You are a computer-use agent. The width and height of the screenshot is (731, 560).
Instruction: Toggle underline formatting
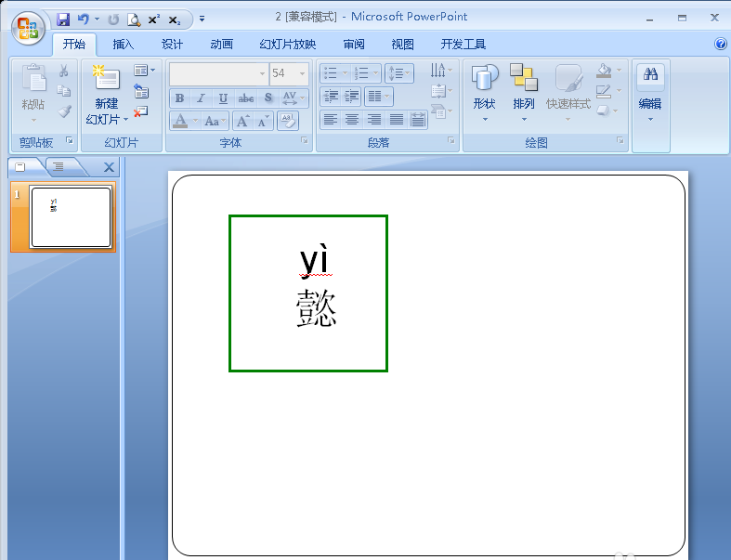click(223, 98)
